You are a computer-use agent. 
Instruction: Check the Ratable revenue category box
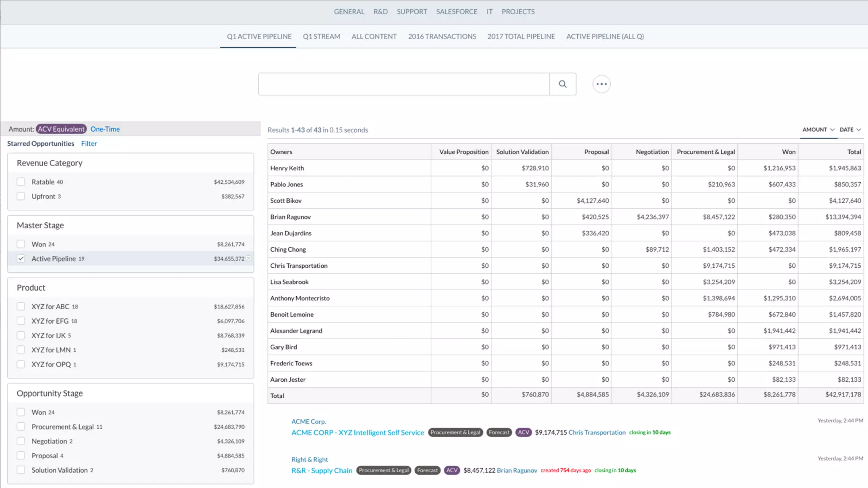(x=21, y=182)
